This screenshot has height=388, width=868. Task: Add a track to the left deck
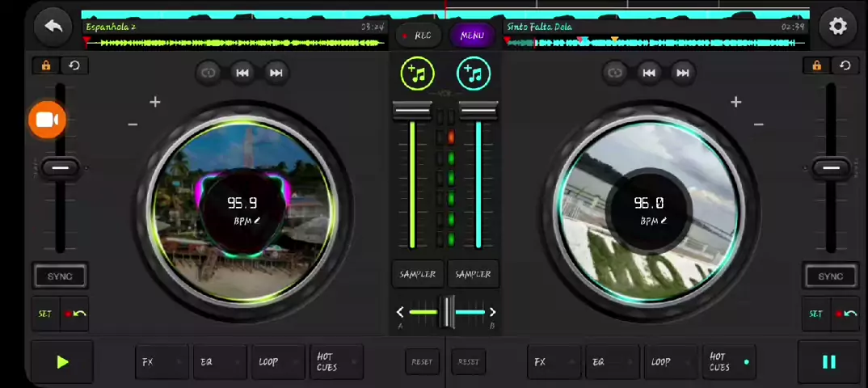pyautogui.click(x=417, y=74)
